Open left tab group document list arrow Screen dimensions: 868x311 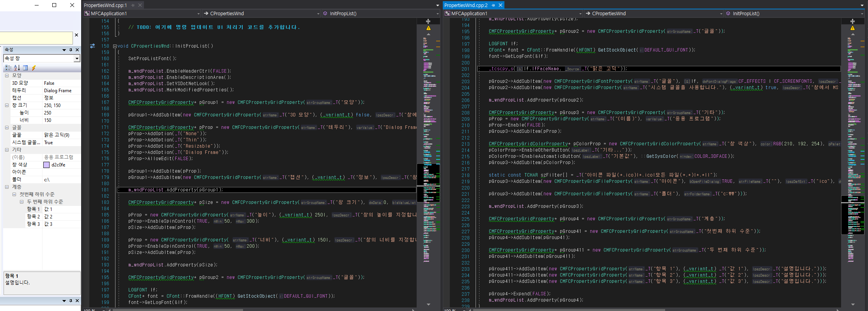pos(437,5)
